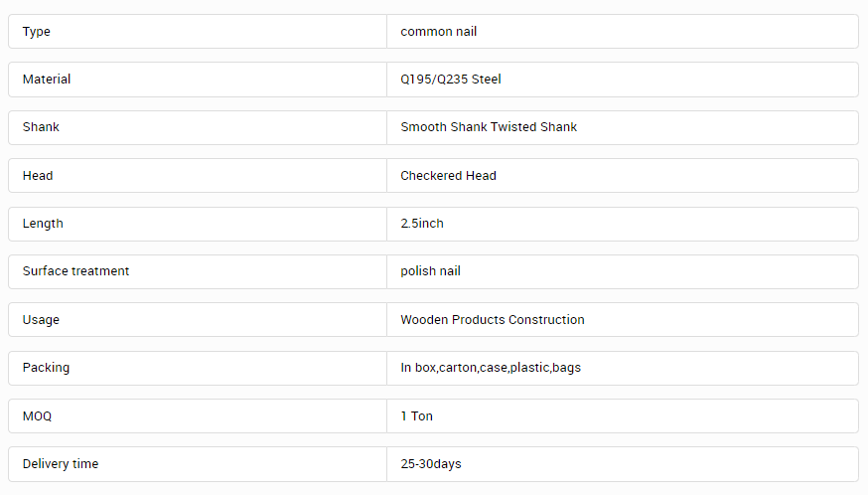
Task: Select the In box,carton,case,plastic,bags value
Action: (491, 368)
